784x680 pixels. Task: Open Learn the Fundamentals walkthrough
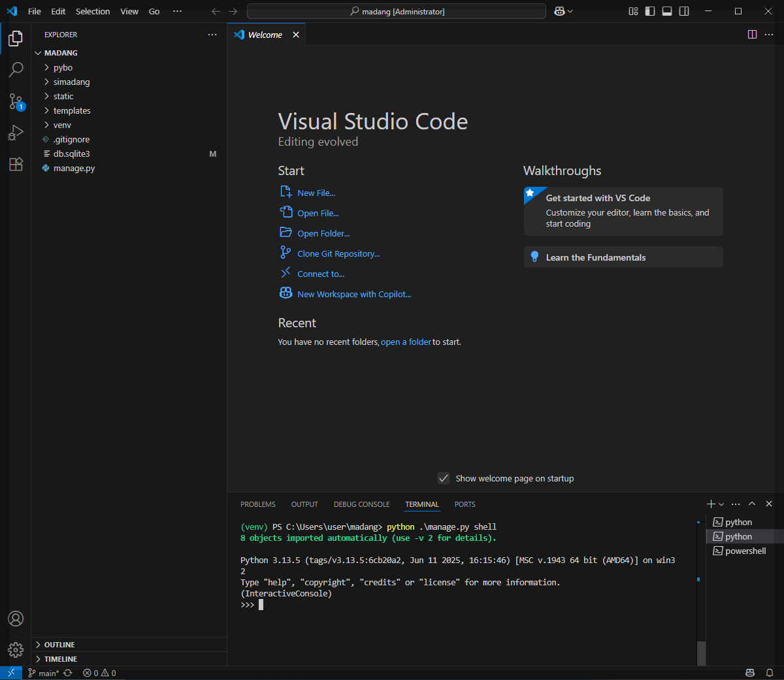point(623,257)
